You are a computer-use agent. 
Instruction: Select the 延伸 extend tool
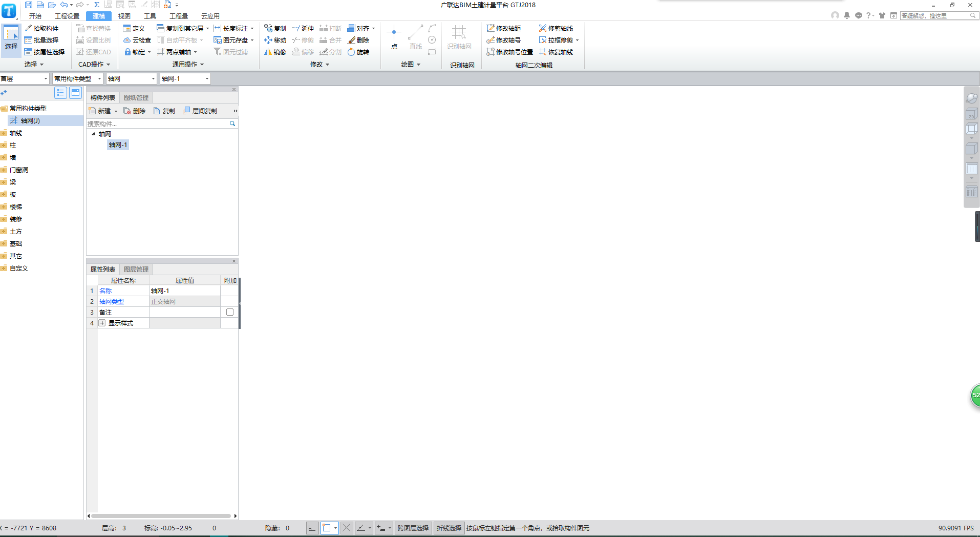tap(303, 28)
